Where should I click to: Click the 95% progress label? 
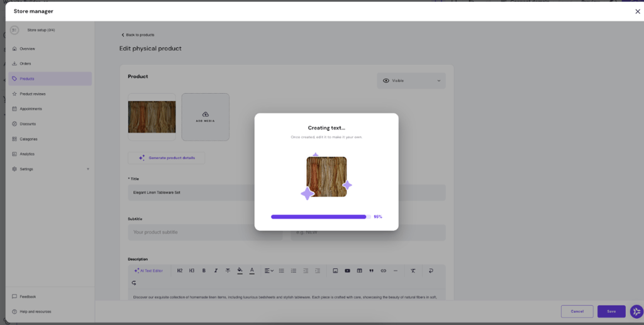[378, 217]
